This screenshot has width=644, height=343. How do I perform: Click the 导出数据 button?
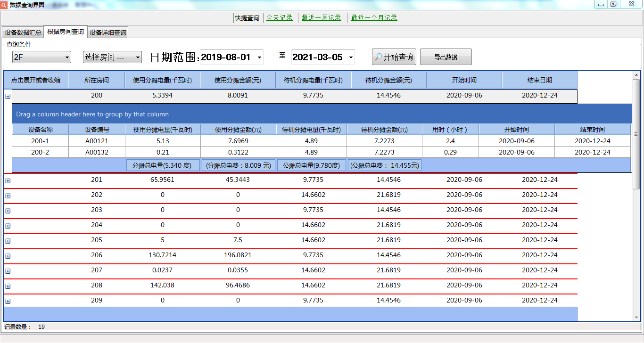(446, 57)
